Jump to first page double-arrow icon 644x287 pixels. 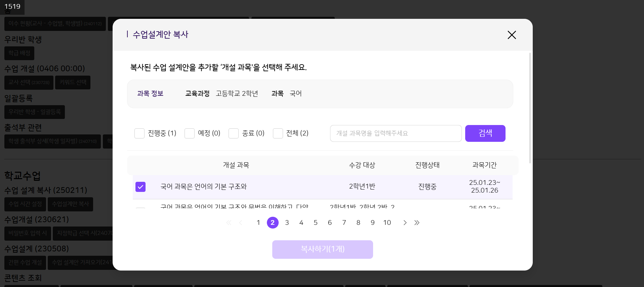(229, 223)
